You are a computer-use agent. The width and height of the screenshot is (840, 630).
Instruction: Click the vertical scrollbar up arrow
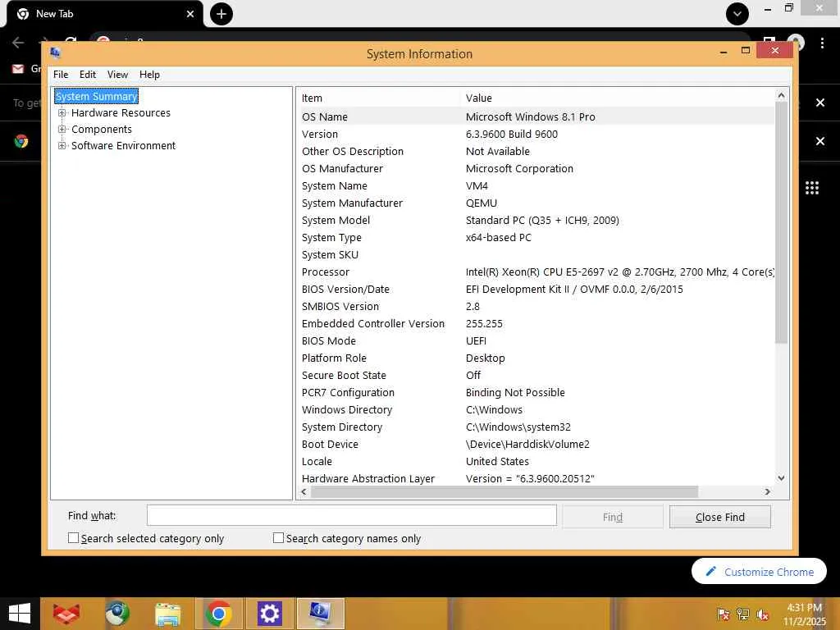click(781, 96)
